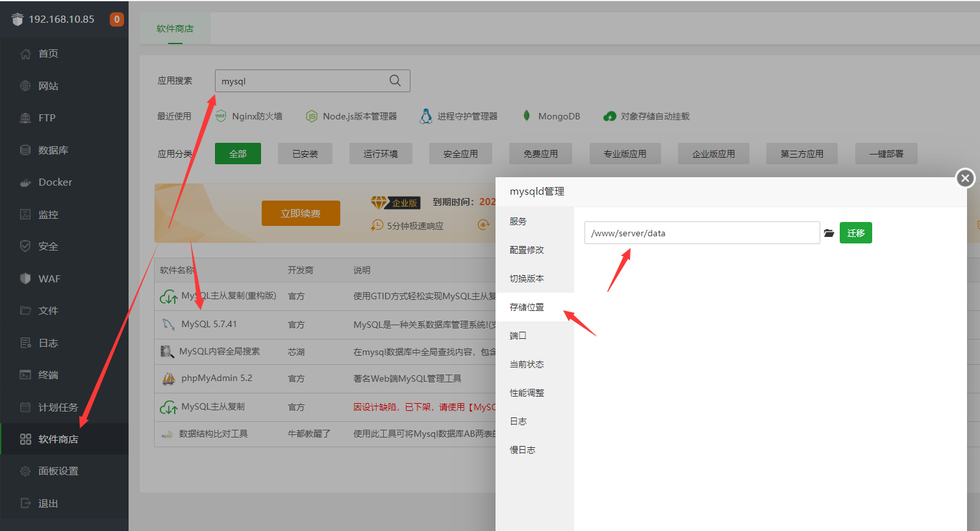The width and height of the screenshot is (980, 531).
Task: Select the 已安装 category filter
Action: point(305,154)
